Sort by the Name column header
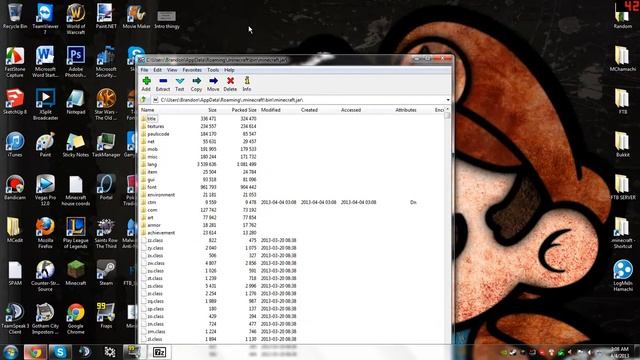 (x=147, y=110)
